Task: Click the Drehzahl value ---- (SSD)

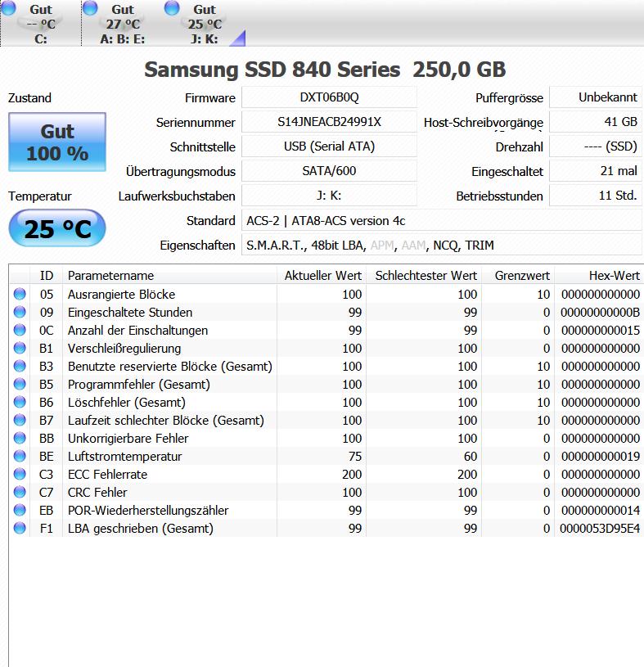Action: coord(596,146)
